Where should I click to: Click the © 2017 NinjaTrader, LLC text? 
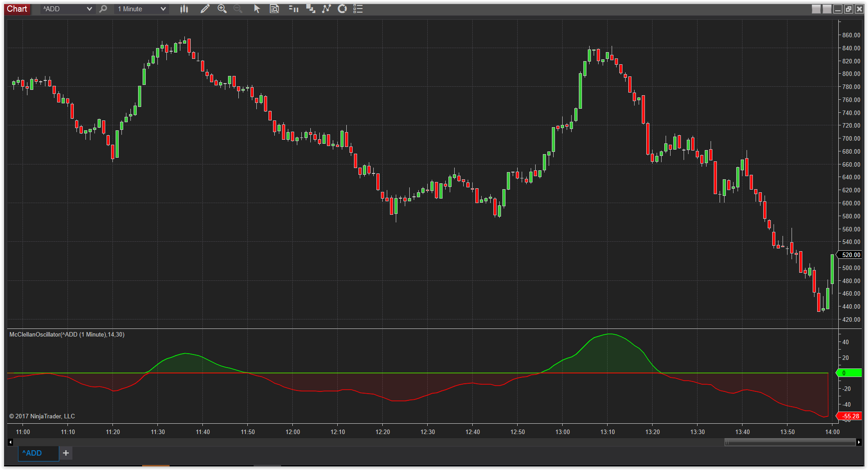tap(42, 416)
